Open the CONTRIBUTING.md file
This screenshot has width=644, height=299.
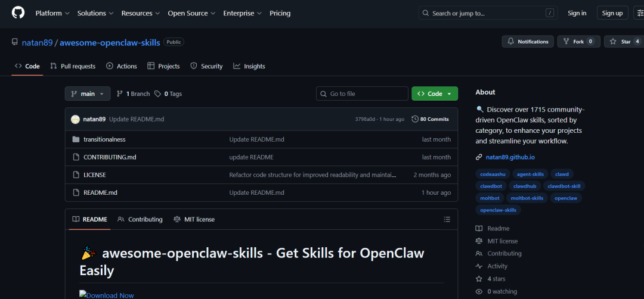pos(110,157)
